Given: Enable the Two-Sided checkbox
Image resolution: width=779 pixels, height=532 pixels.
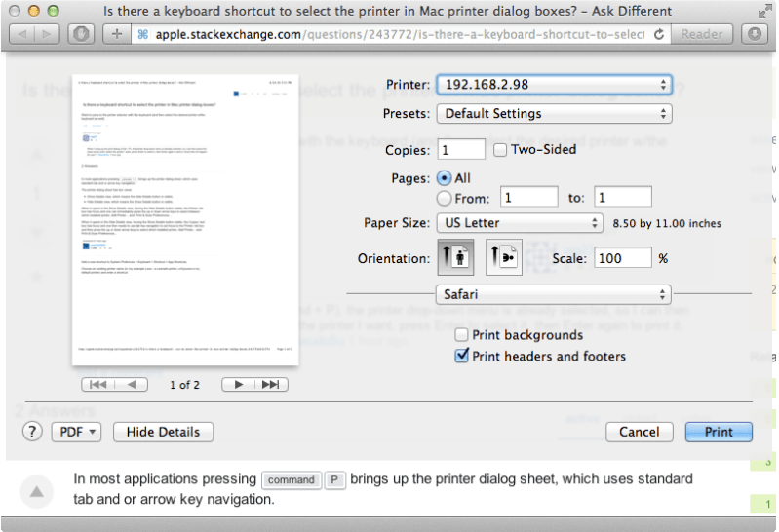Looking at the screenshot, I should point(500,150).
